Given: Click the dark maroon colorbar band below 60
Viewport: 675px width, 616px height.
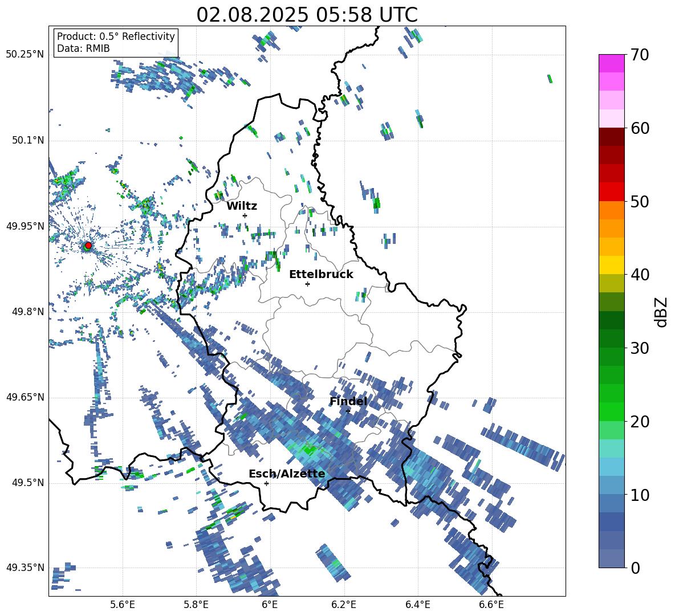Looking at the screenshot, I should pos(611,137).
